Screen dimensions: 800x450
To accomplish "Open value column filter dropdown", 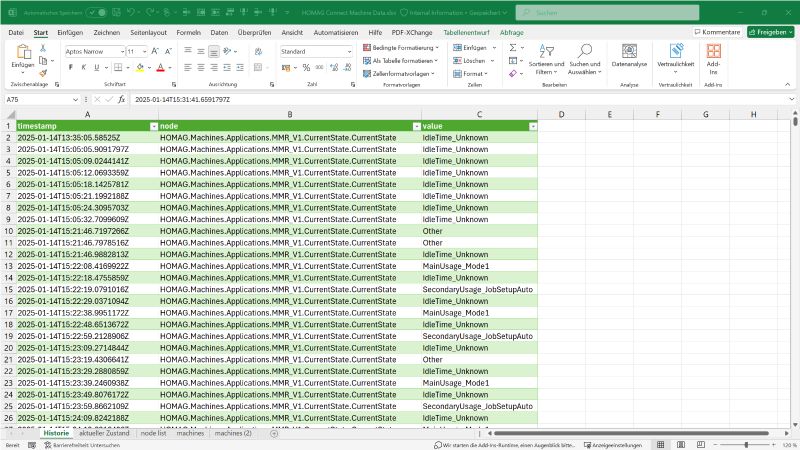I will [533, 126].
